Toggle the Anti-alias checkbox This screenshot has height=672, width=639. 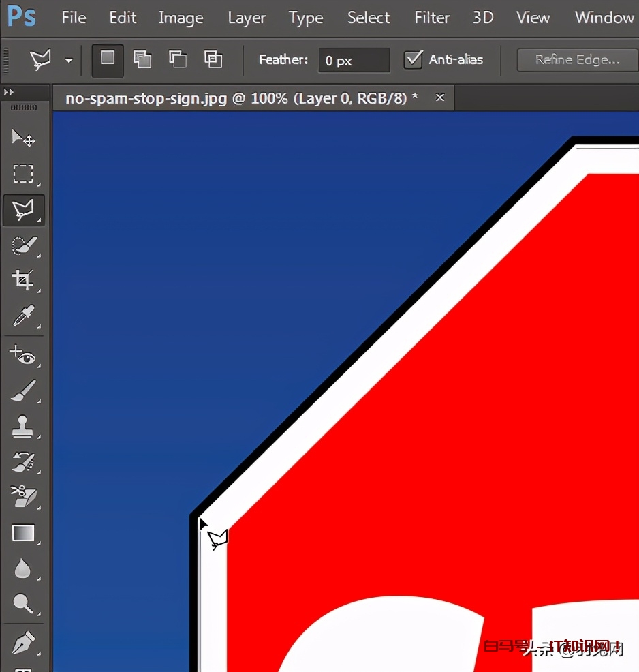(413, 60)
